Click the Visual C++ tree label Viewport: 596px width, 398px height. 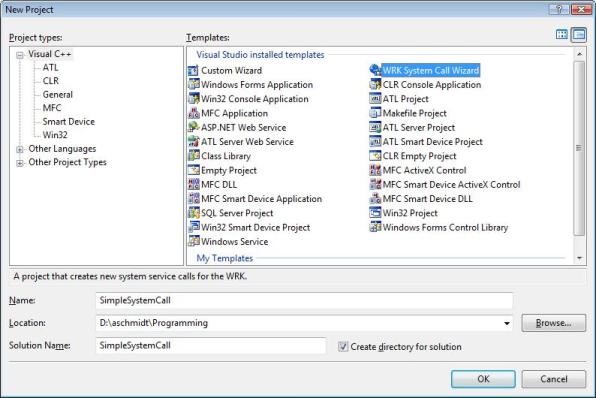[49, 54]
